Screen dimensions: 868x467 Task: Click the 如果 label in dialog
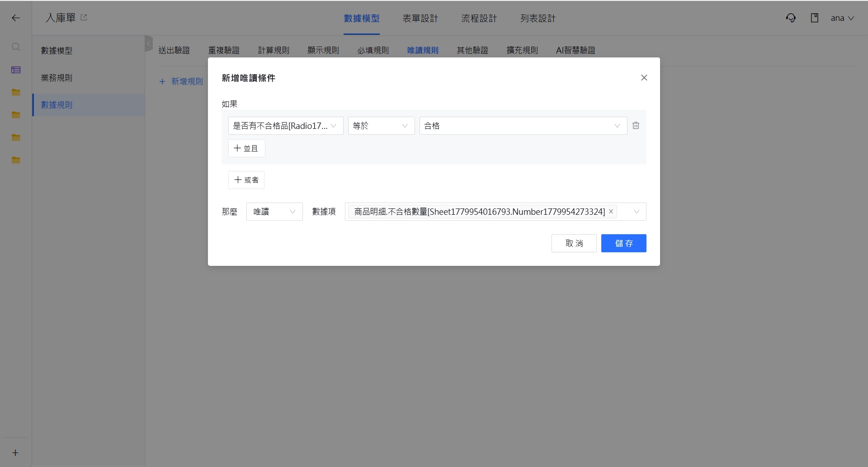[230, 104]
